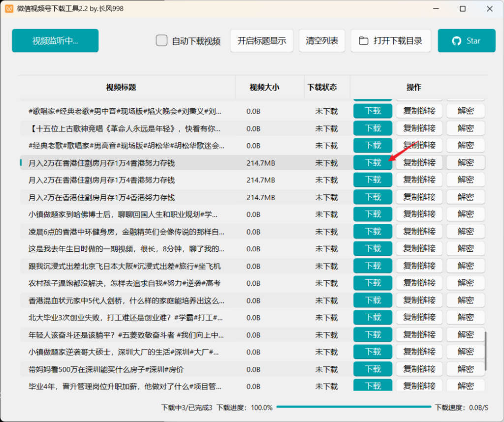
Task: Copy link for the 北大毕业3次创业失败 video
Action: (x=419, y=317)
